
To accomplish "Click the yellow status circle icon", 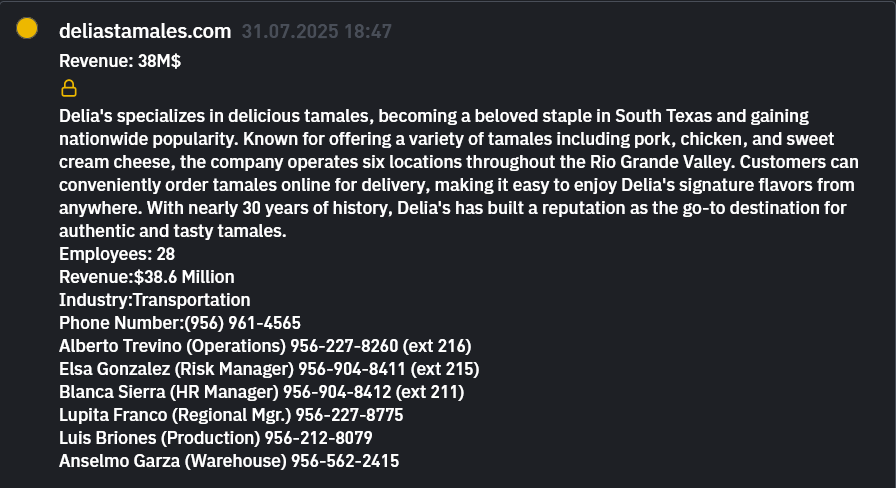I will coord(28,29).
